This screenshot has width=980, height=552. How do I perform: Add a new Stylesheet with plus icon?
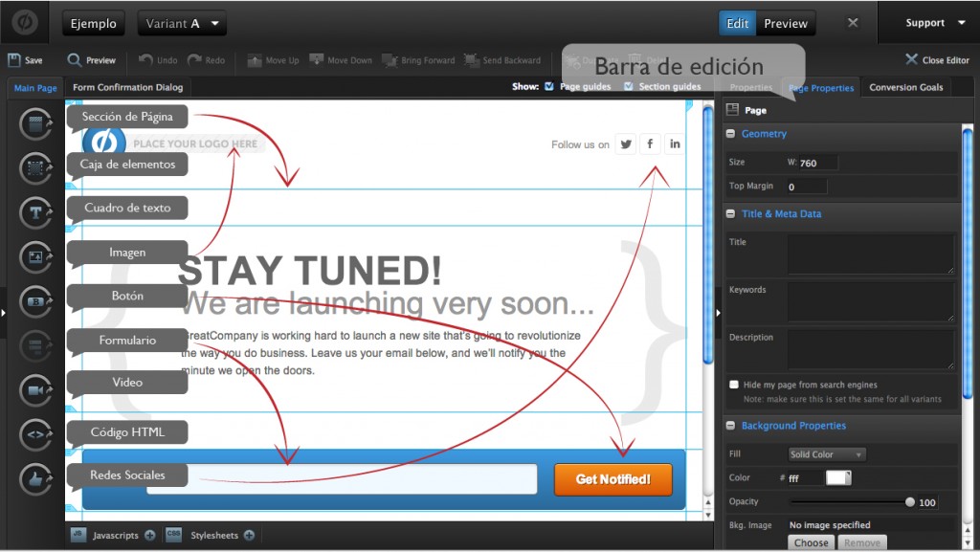249,536
